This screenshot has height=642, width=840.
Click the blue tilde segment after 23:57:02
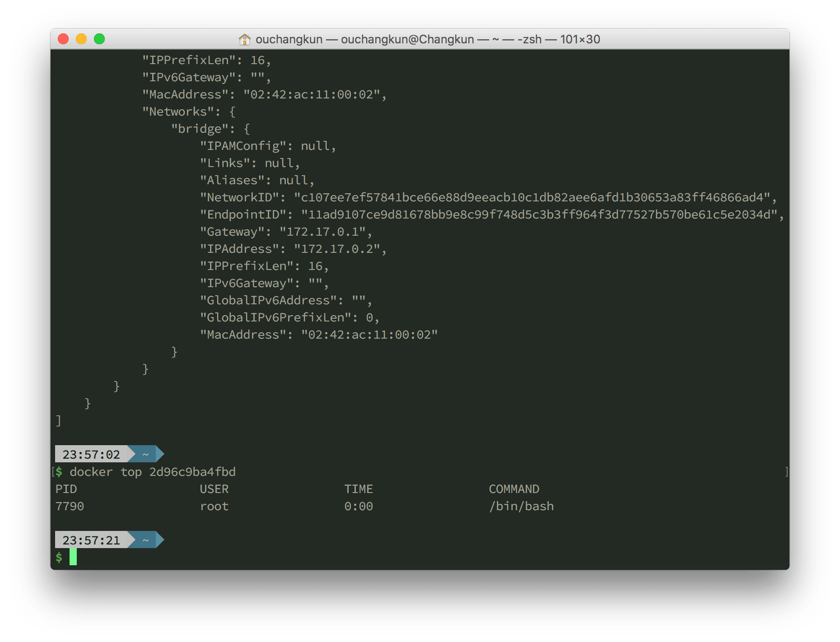point(146,454)
